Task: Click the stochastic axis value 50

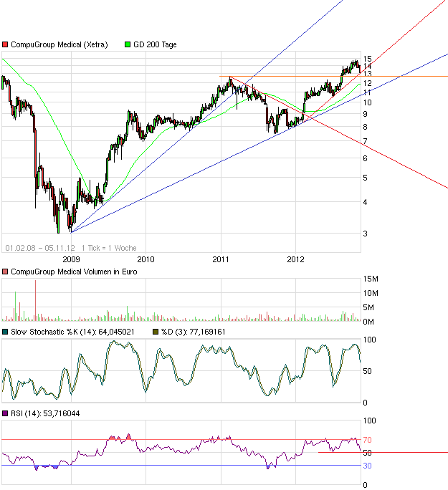Action: (x=367, y=371)
